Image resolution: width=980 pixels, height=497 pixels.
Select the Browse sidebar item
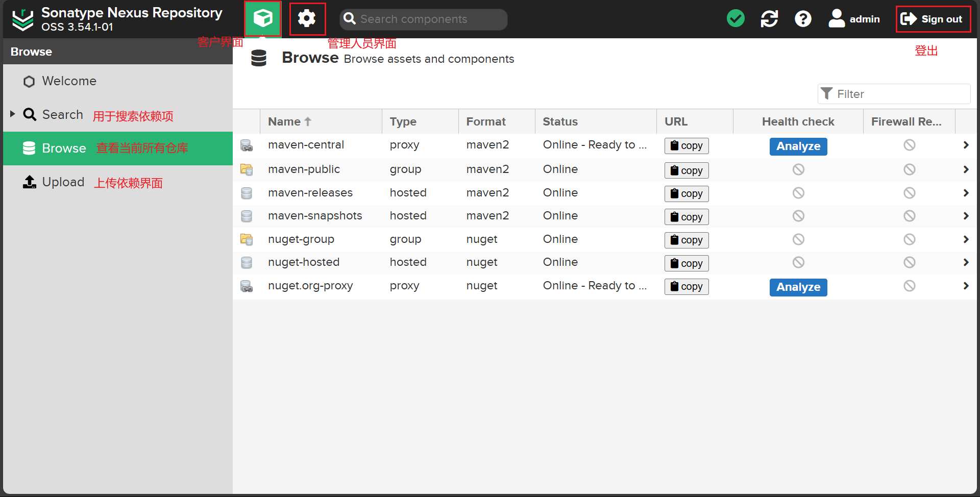118,148
